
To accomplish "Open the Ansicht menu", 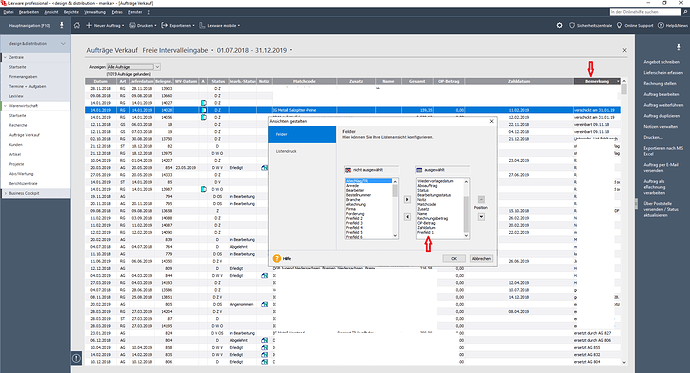I will coord(51,12).
